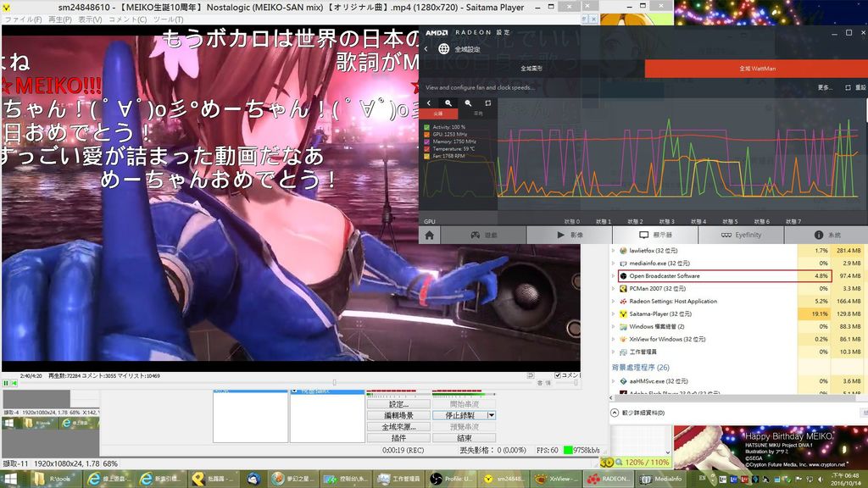The height and width of the screenshot is (488, 868).
Task: Open the コメント(C) menu in Saitama Player
Action: 127,19
